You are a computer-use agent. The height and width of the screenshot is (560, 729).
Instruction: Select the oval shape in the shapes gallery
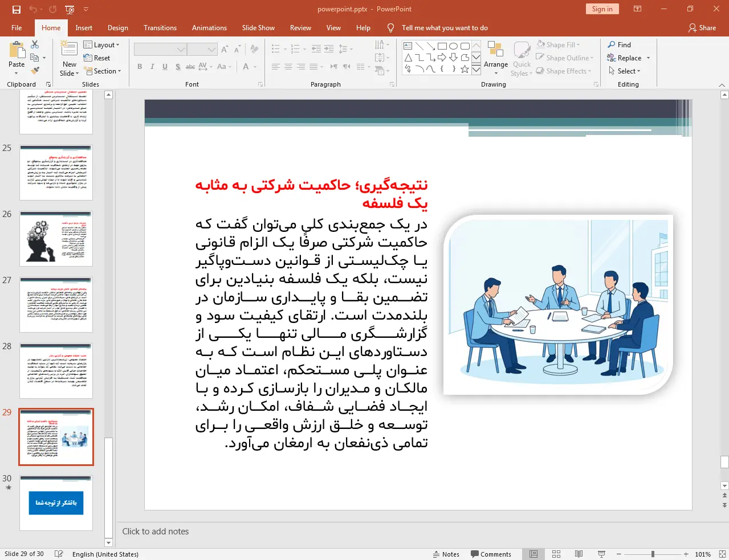click(x=453, y=46)
